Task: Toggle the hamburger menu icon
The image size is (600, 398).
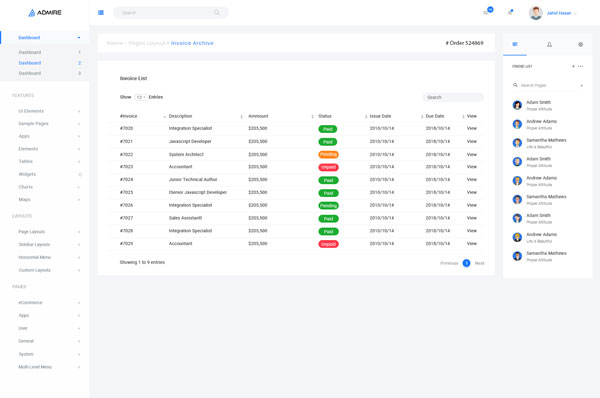Action: [x=101, y=13]
